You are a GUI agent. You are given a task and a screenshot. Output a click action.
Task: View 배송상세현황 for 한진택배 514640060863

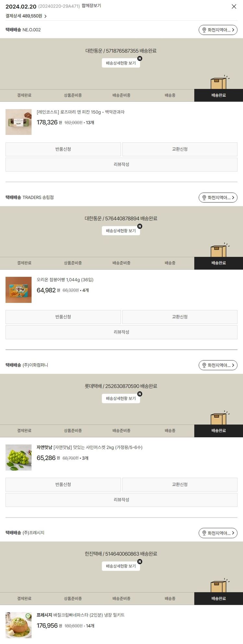(x=121, y=566)
